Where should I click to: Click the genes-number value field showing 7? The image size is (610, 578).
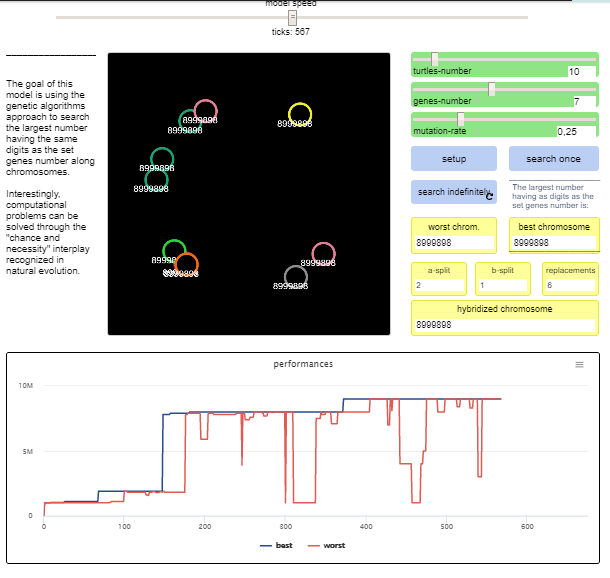point(584,102)
